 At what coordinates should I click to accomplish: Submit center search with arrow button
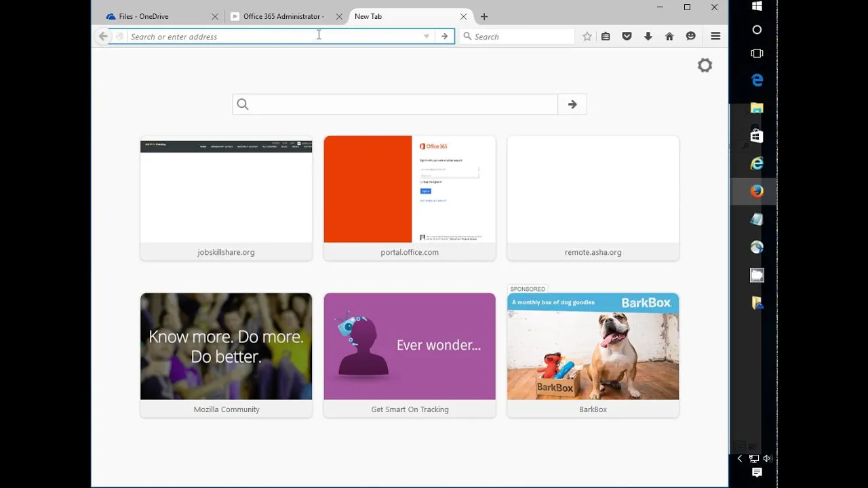[x=572, y=104]
